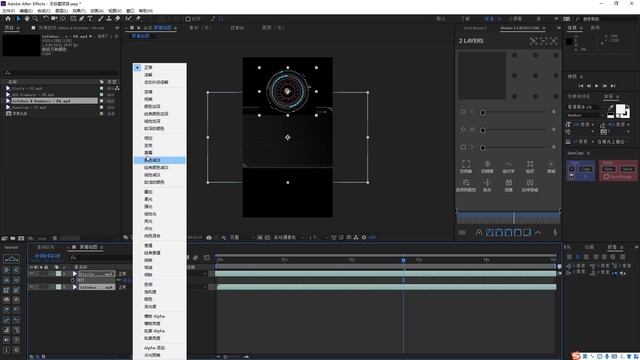This screenshot has height=360, width=640.
Task: Select the Puppet Pin tool
Action: (x=138, y=19)
